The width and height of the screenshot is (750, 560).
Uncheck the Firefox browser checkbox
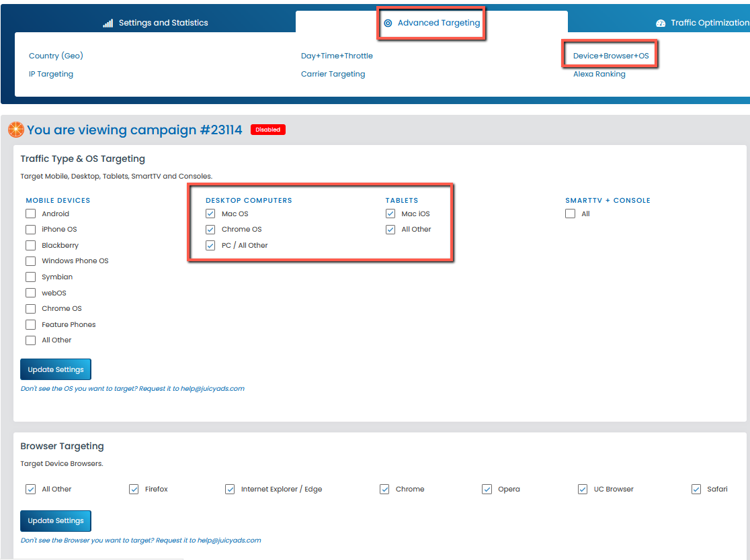coord(134,489)
